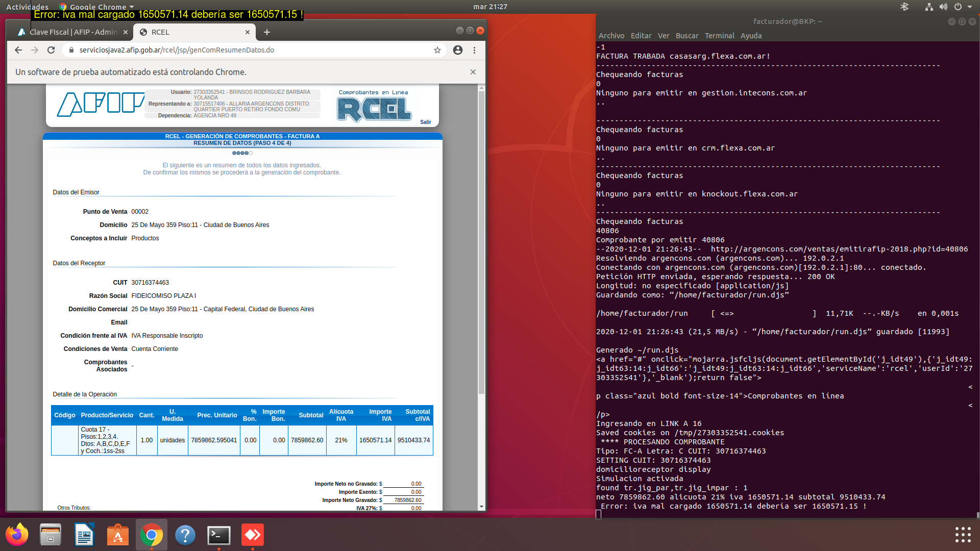Image resolution: width=980 pixels, height=551 pixels.
Task: Open Ubuntu Software from the dock
Action: [118, 535]
